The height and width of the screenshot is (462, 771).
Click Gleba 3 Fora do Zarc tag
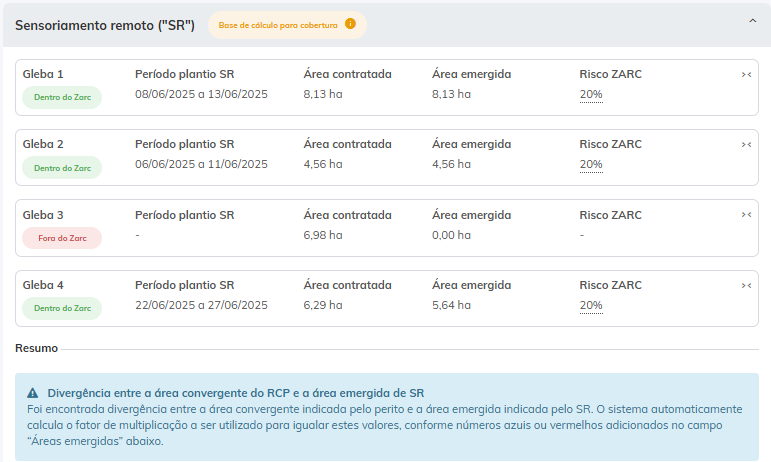pyautogui.click(x=62, y=238)
